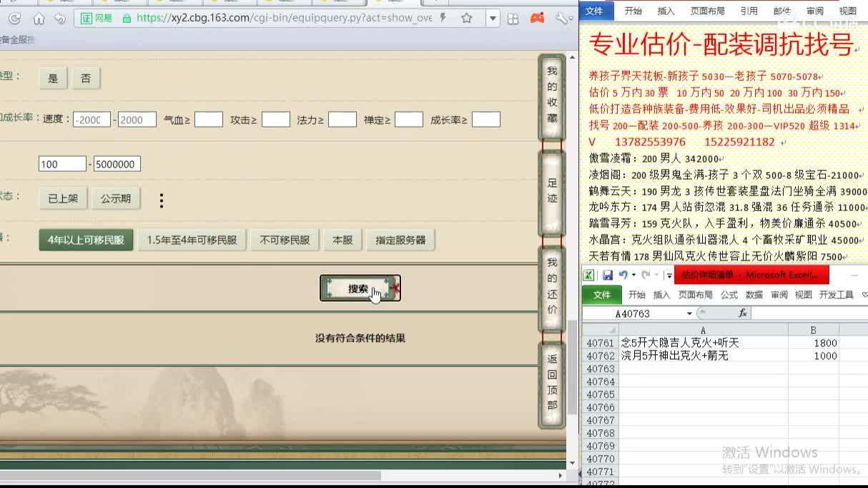Select Excel row header 40765
This screenshot has width=868, height=488.
click(x=600, y=394)
